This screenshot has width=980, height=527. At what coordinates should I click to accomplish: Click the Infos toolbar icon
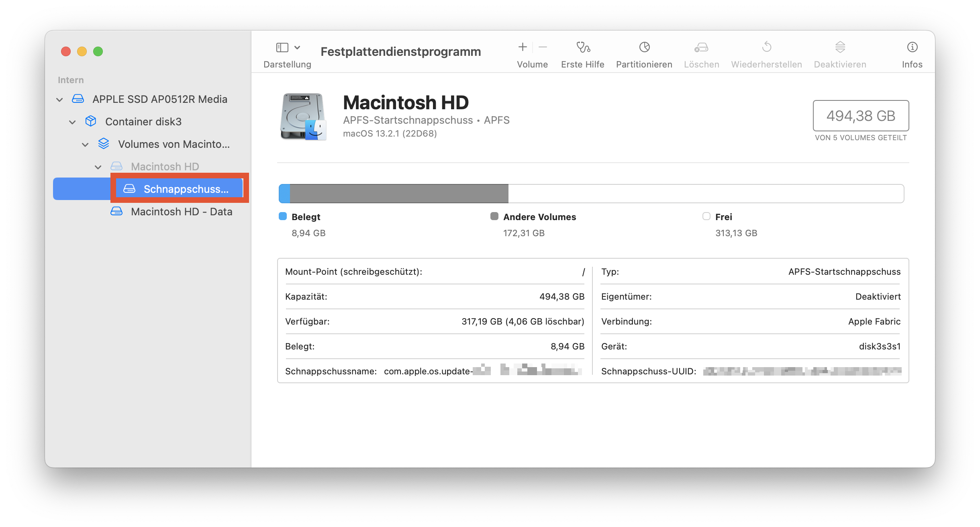coord(912,47)
